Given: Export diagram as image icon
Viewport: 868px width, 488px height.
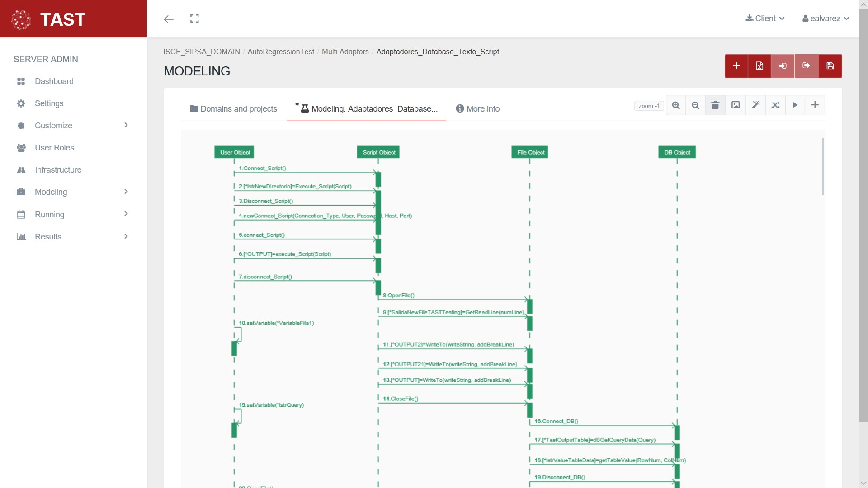Looking at the screenshot, I should (736, 105).
